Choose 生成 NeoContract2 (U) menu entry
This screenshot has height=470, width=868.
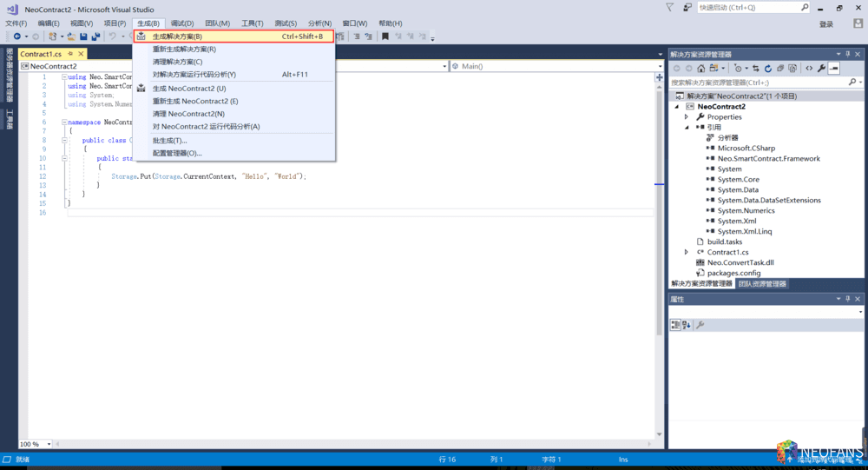(233, 89)
